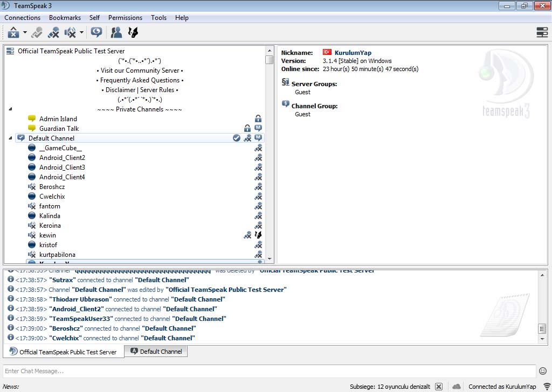The image size is (552, 392).
Task: Dismiss the Subsiege news ticker with the X
Action: pyautogui.click(x=439, y=387)
